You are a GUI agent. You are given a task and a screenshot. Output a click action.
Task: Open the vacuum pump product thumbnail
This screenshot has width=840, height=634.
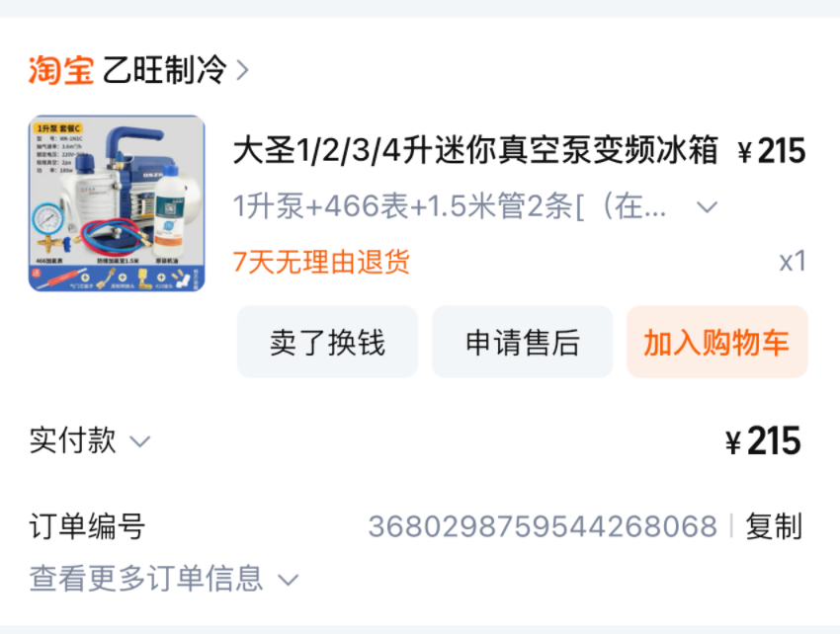[x=117, y=203]
